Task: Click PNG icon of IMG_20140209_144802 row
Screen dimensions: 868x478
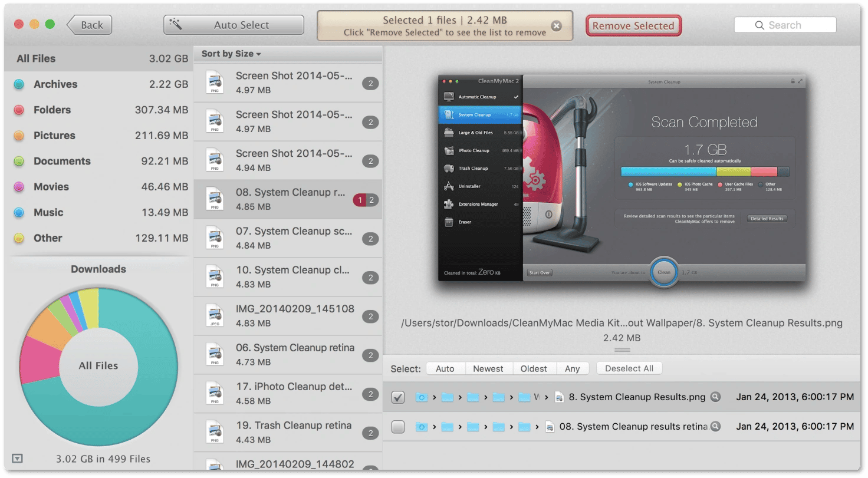Action: point(215,466)
